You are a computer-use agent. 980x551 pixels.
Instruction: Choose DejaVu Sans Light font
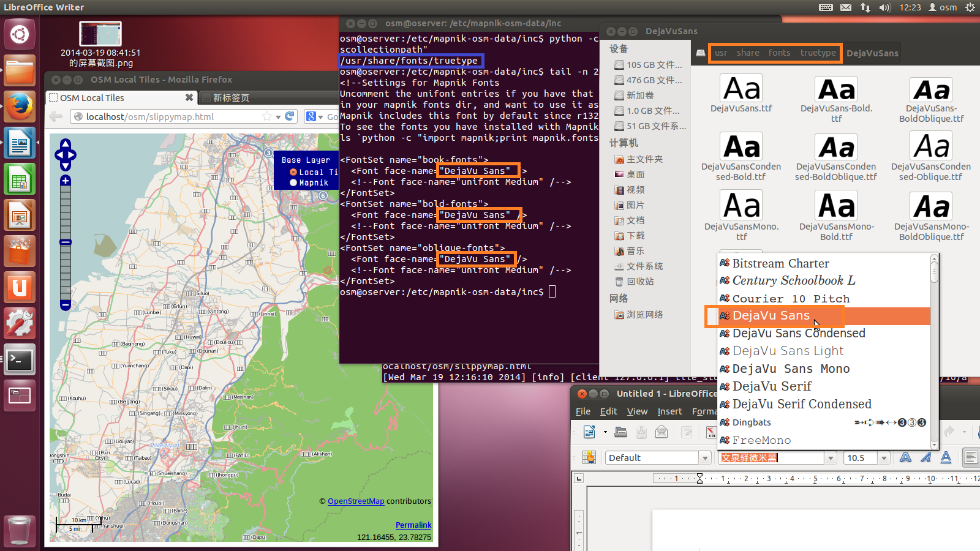click(x=824, y=351)
